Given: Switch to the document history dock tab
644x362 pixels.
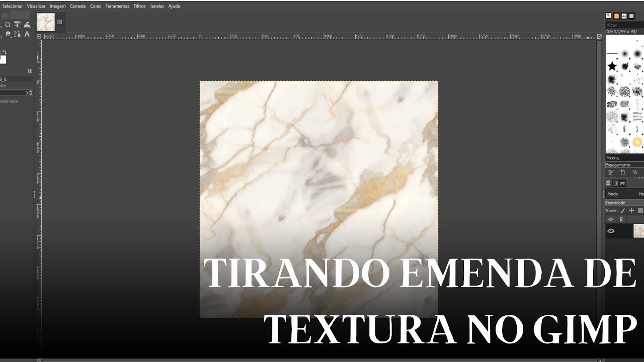Looking at the screenshot, I should [x=631, y=16].
